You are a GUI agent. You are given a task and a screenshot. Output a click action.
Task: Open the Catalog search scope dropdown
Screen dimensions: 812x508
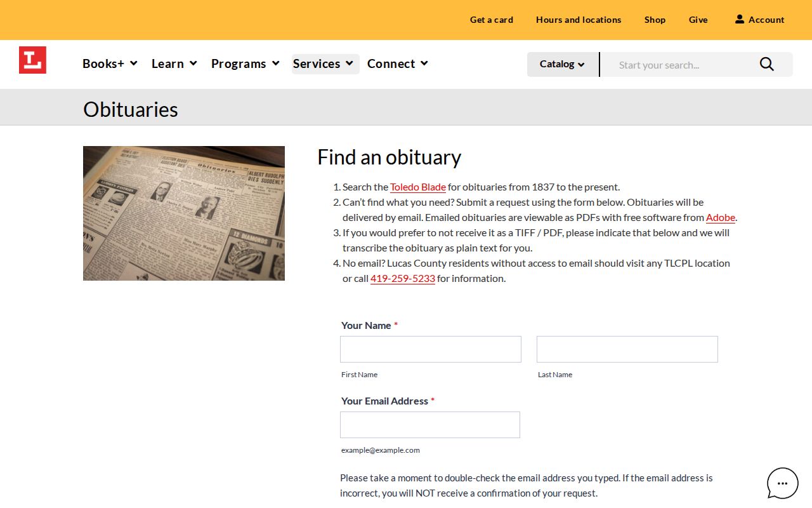point(563,64)
